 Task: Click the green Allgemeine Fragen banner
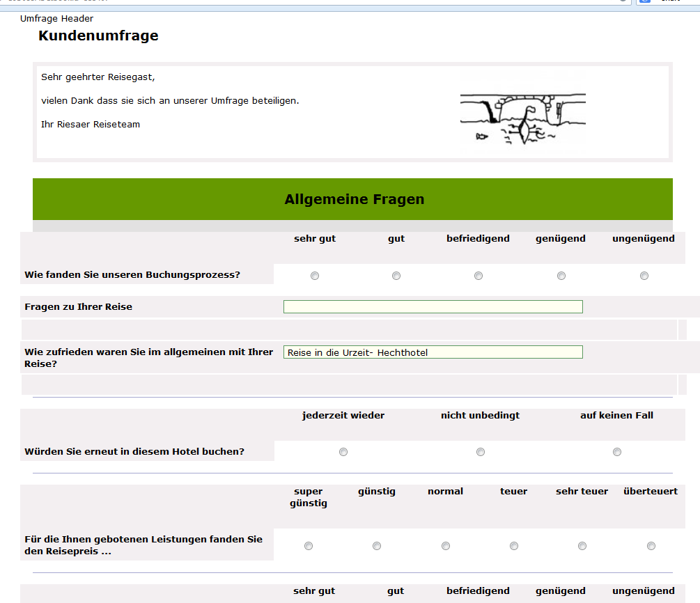click(x=352, y=199)
